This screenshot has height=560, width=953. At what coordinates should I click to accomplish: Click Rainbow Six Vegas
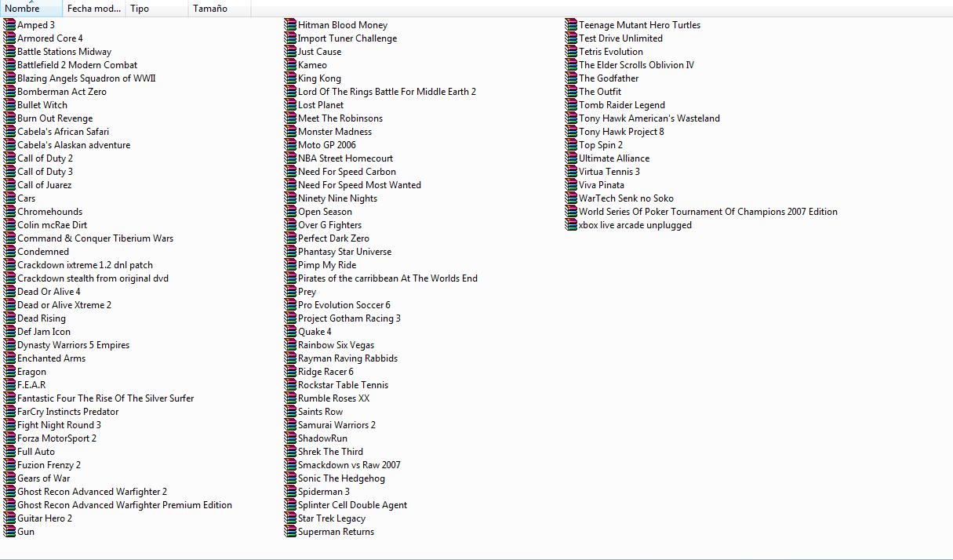click(336, 345)
